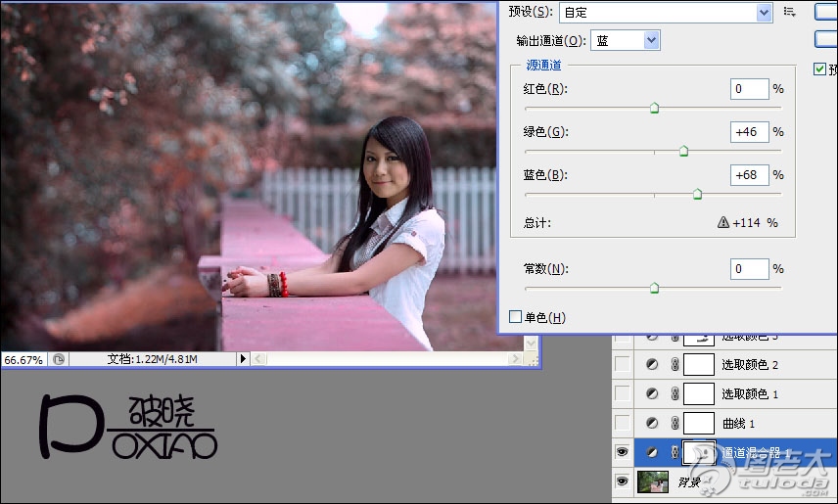Show visibility of 选取颜色 1 layer

point(623,393)
